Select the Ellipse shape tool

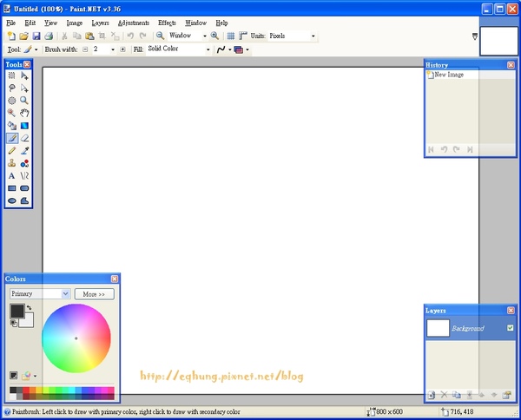12,200
